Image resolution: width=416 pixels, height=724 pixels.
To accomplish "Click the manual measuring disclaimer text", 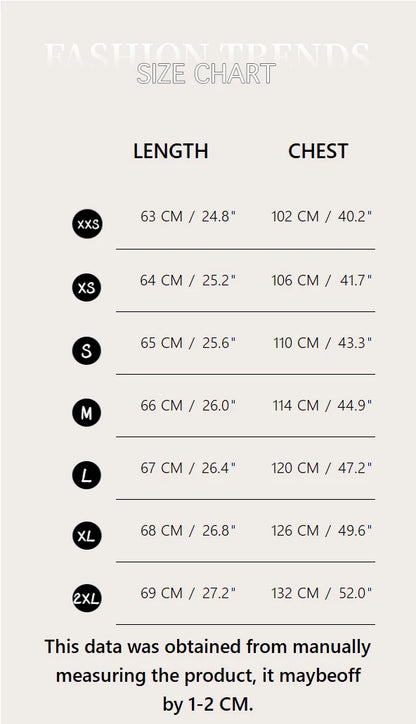I will click(x=208, y=675).
